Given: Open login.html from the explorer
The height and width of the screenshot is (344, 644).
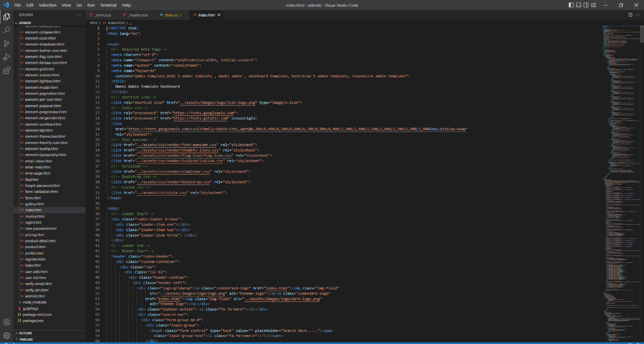Looking at the screenshot, I should [33, 222].
